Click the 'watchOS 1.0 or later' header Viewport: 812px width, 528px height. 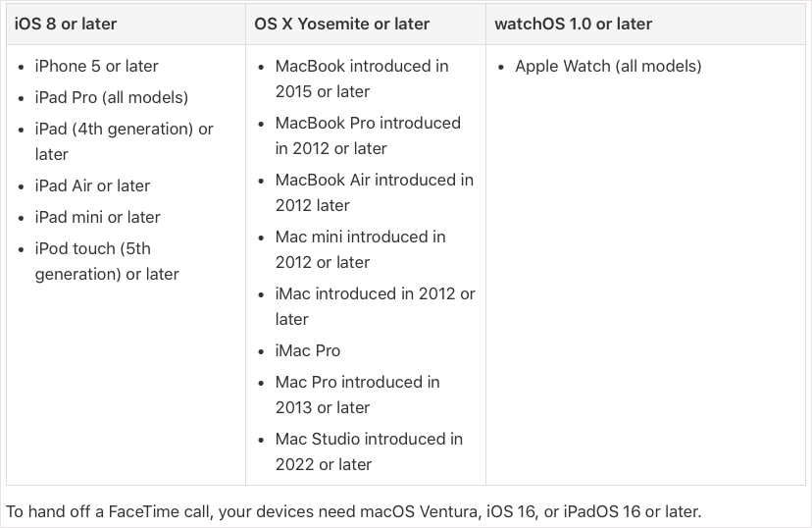[574, 24]
